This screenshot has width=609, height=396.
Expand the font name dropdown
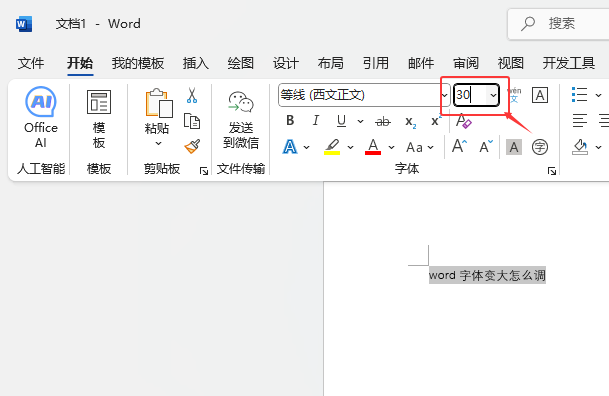point(445,95)
